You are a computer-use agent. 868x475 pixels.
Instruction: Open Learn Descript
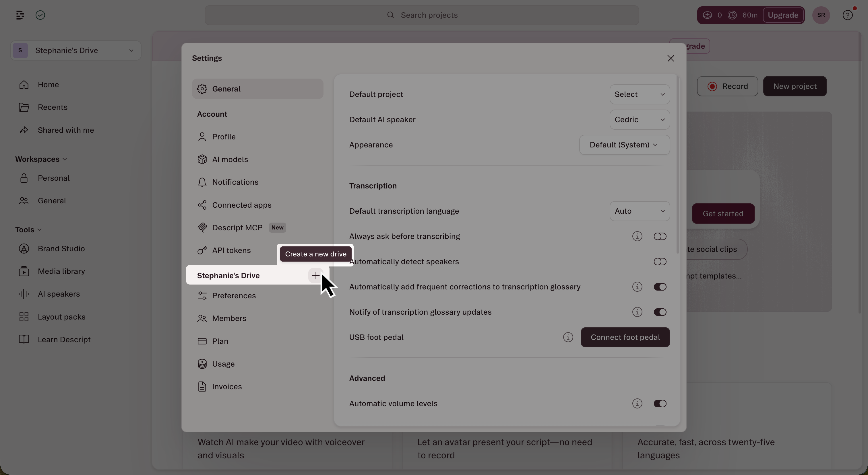click(x=75, y=340)
